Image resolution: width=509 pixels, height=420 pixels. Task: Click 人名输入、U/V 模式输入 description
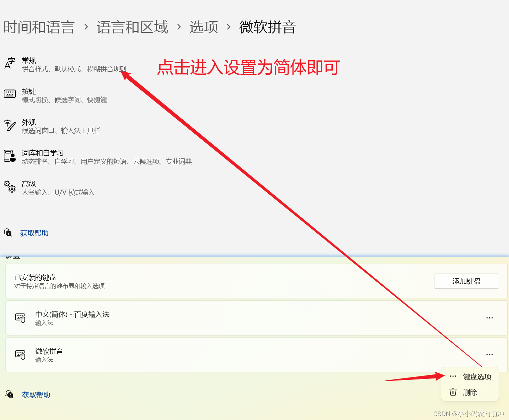pyautogui.click(x=58, y=193)
